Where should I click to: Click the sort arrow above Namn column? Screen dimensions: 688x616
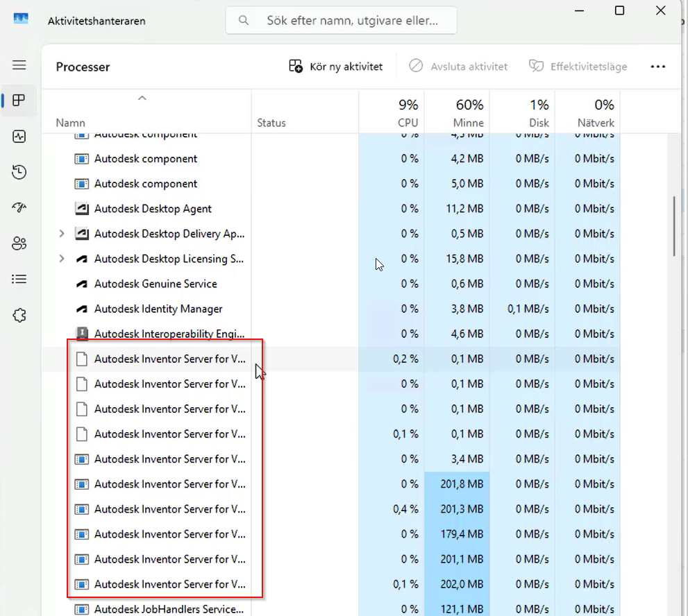(x=142, y=99)
